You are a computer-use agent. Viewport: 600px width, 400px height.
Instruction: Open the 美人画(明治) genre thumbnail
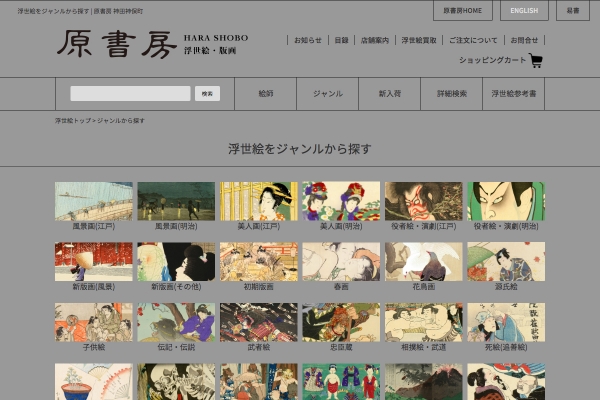[x=341, y=201]
